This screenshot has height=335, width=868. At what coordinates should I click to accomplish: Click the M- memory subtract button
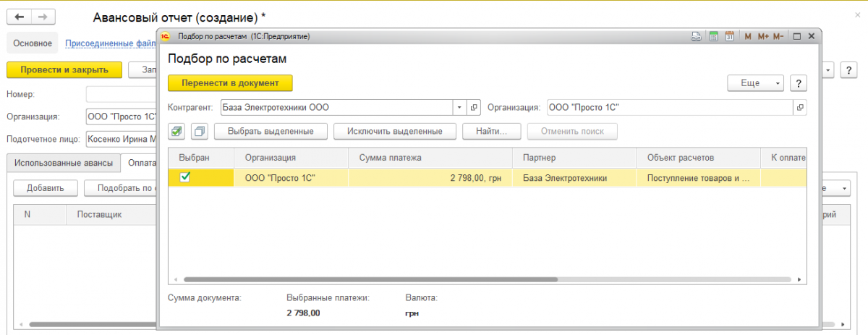coord(778,35)
